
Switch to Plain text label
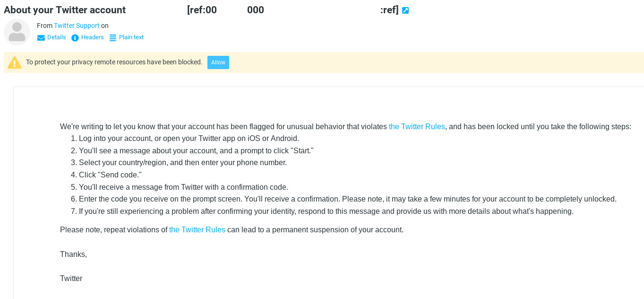pyautogui.click(x=131, y=37)
